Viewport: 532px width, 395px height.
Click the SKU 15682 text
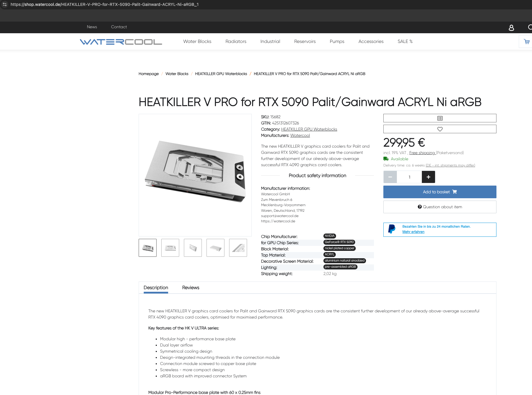pyautogui.click(x=271, y=117)
